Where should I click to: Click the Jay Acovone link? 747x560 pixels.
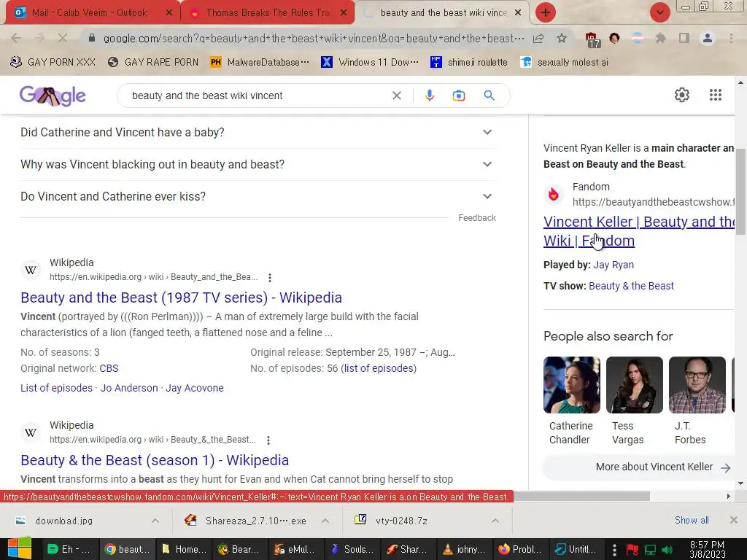coord(194,388)
